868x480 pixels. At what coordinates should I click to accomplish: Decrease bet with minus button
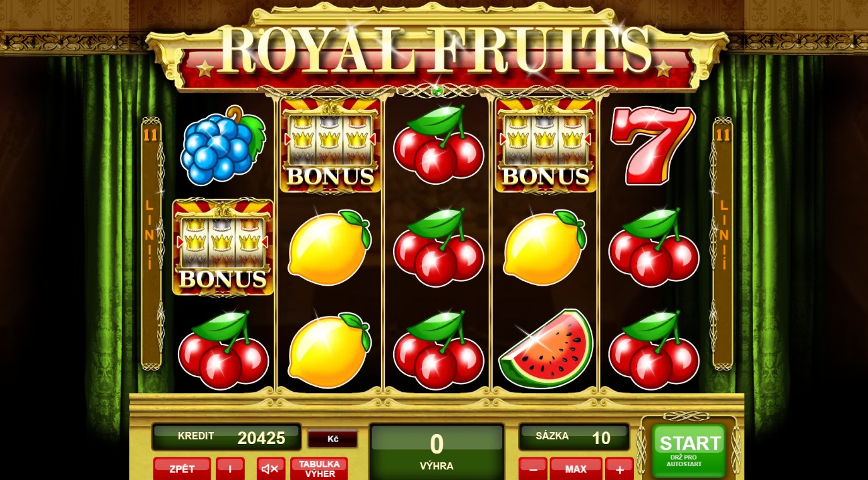pos(533,469)
